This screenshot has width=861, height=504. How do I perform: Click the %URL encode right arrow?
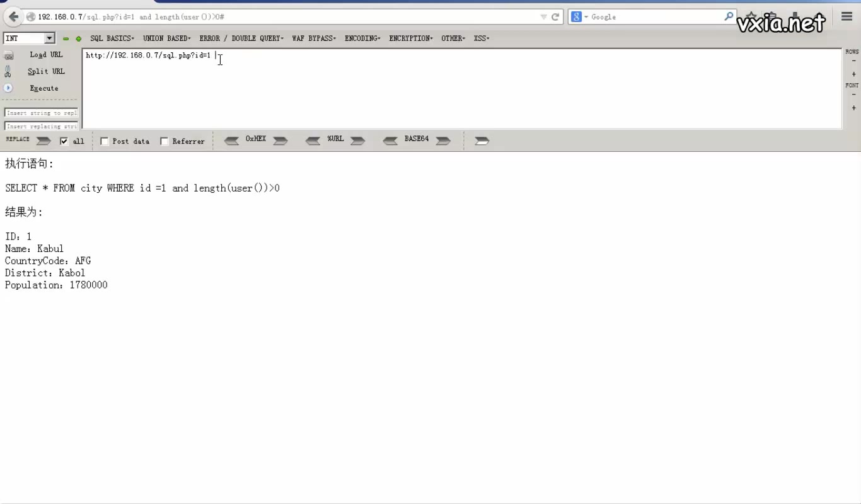point(358,140)
